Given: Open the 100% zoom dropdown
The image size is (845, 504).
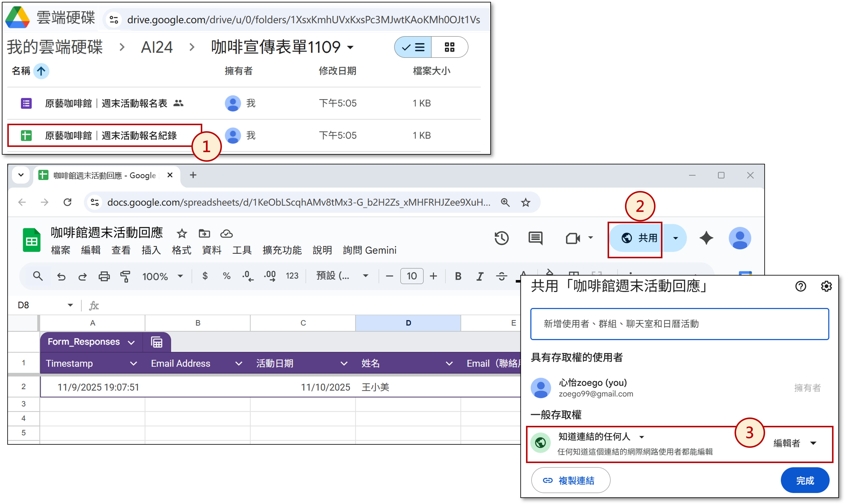Looking at the screenshot, I should (x=163, y=276).
